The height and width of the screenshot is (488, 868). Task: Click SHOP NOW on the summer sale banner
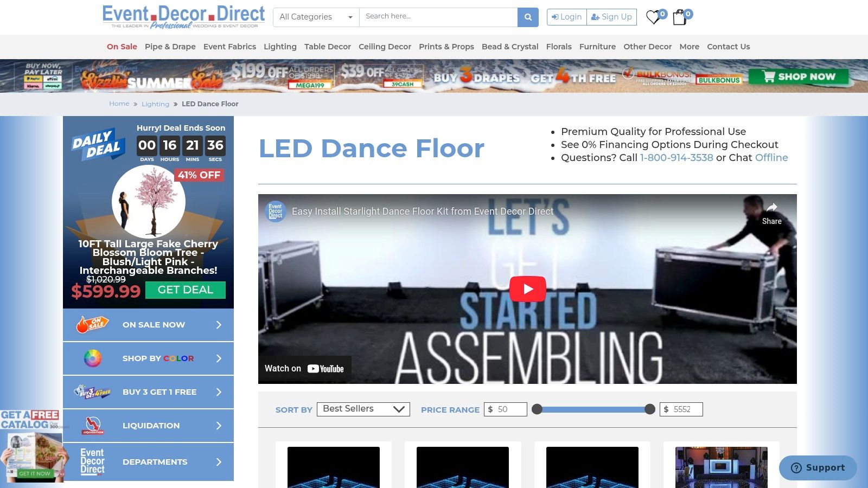799,76
